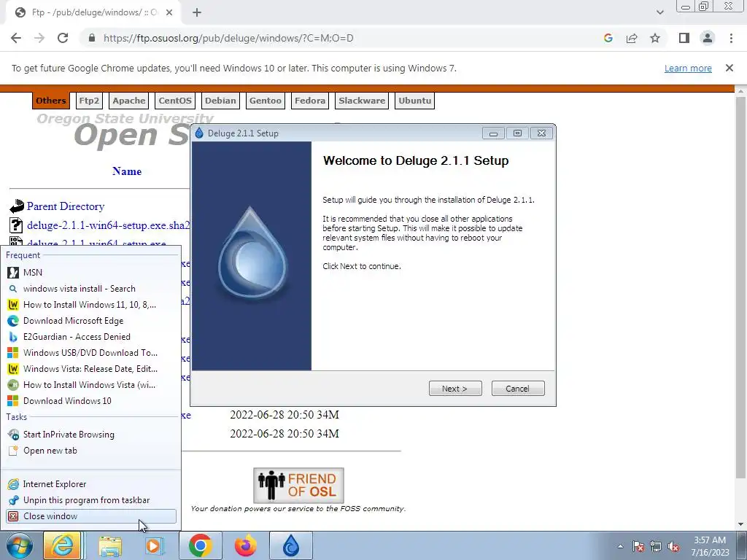This screenshot has width=747, height=560.
Task: Switch to Slackware tab
Action: [x=362, y=101]
